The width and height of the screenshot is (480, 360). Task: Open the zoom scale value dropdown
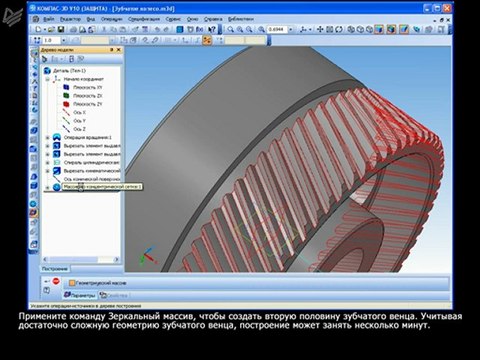click(291, 30)
